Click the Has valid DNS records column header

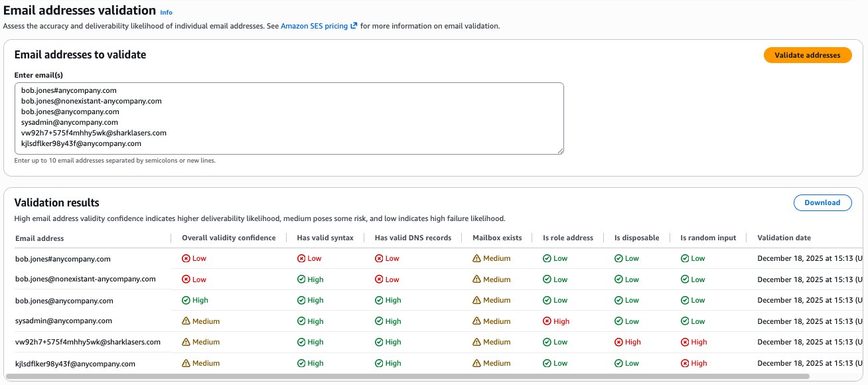(x=413, y=238)
